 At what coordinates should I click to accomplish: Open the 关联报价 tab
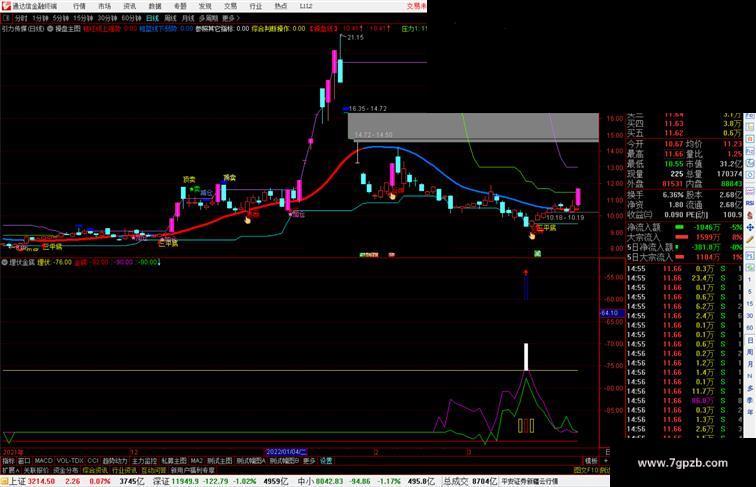point(36,470)
